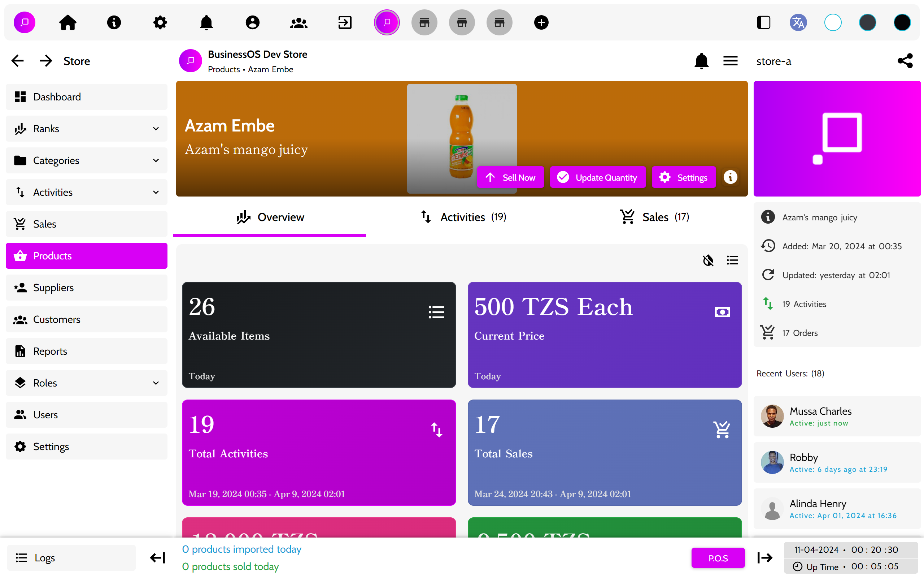
Task: Select the black theme color circle
Action: click(902, 22)
